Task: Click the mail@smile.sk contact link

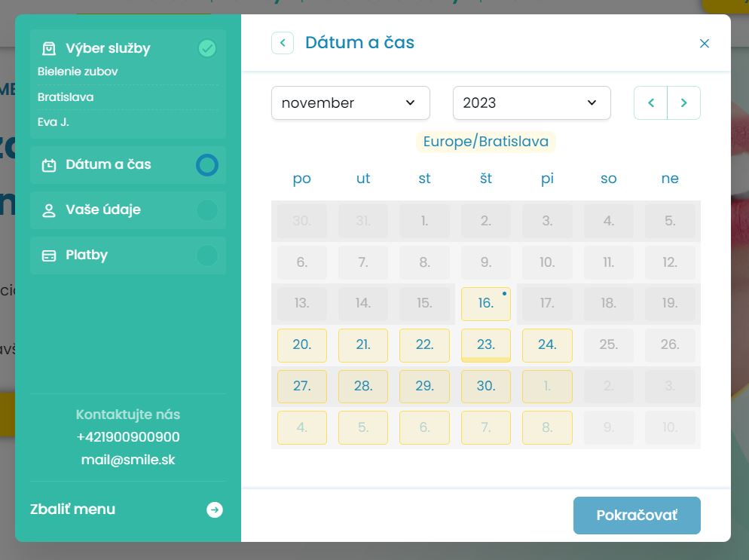Action: pyautogui.click(x=128, y=460)
